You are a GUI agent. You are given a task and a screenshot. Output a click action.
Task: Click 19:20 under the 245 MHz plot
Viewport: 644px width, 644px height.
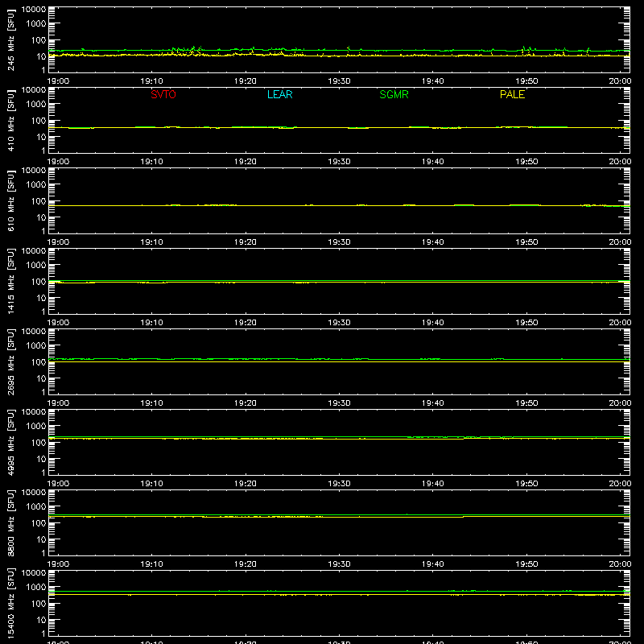click(246, 81)
